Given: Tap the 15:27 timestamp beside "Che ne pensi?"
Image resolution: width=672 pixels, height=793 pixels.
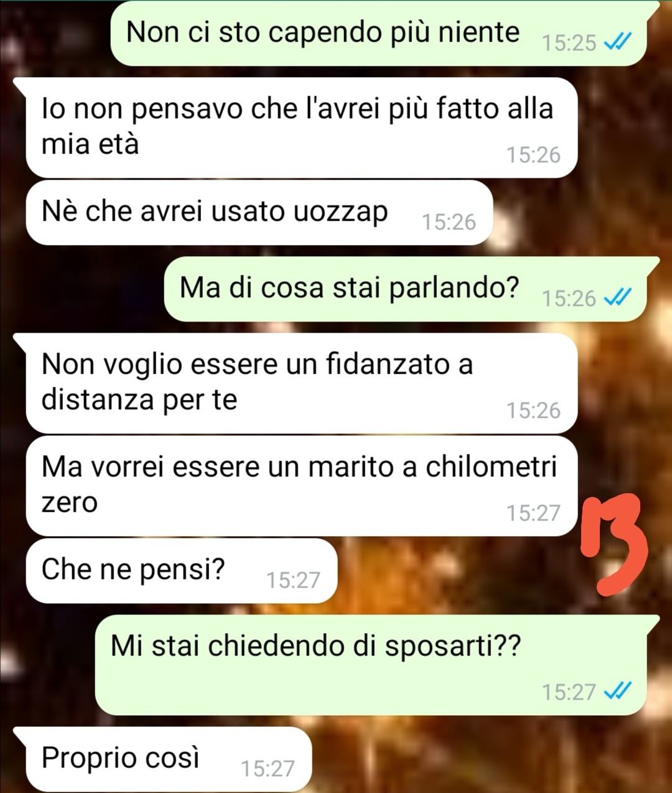Looking at the screenshot, I should (293, 580).
